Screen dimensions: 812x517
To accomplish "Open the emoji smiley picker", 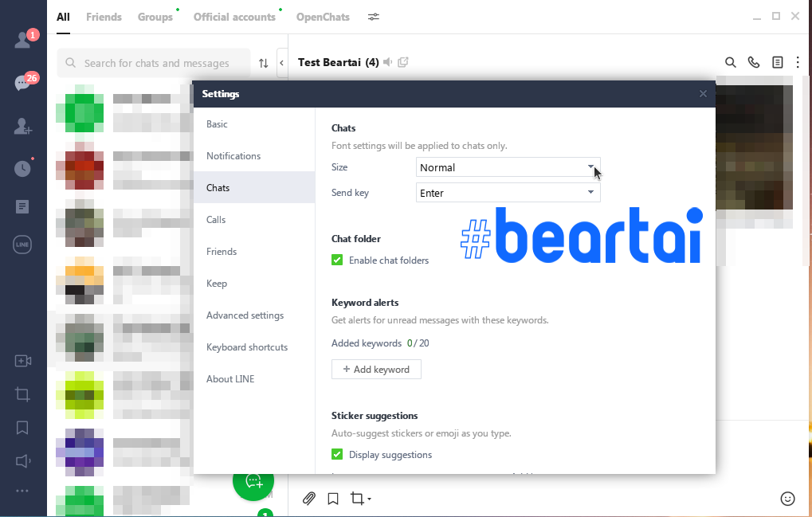I will pos(787,499).
